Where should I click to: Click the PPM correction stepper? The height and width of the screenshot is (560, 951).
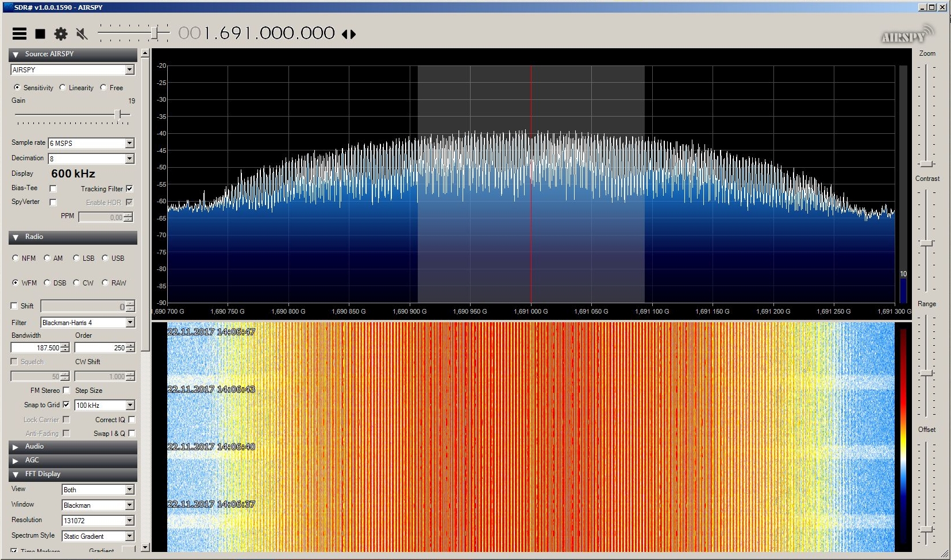pyautogui.click(x=128, y=217)
